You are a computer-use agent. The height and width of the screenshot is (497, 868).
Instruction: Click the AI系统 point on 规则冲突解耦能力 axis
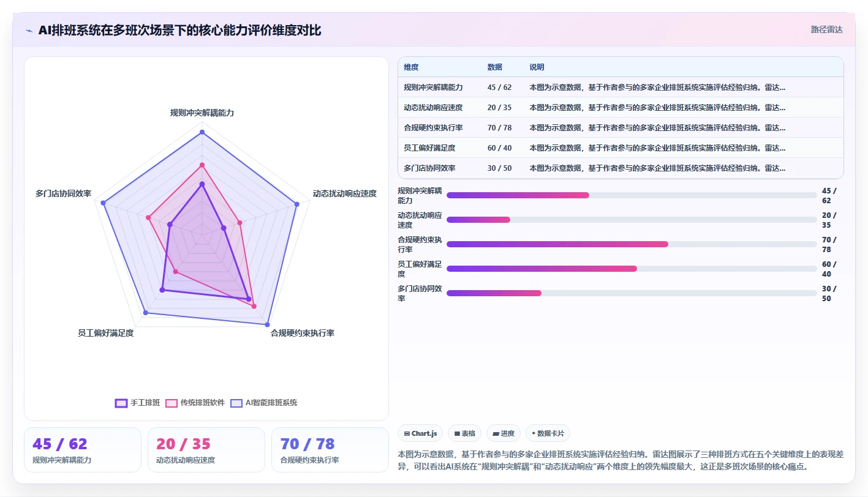(202, 132)
